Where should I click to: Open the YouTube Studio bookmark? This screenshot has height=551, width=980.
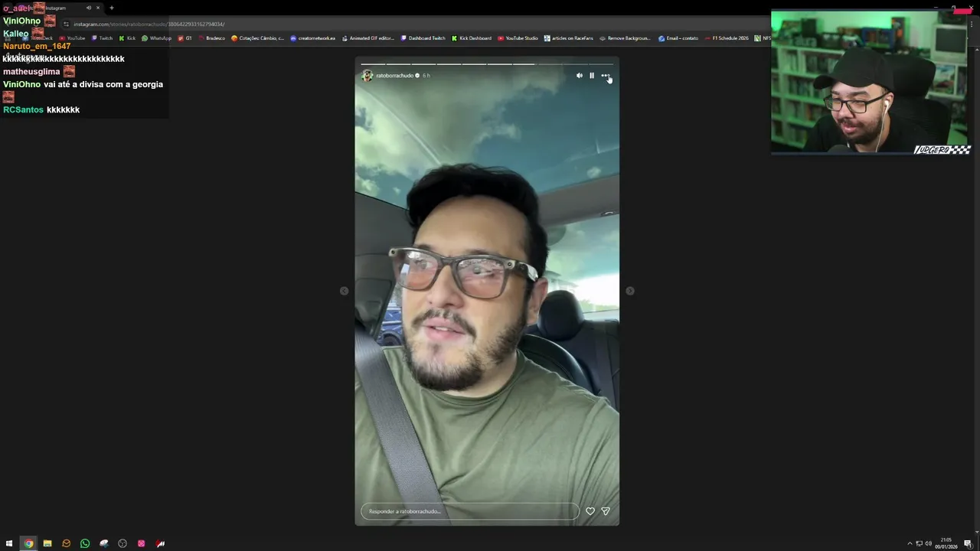[x=518, y=38]
